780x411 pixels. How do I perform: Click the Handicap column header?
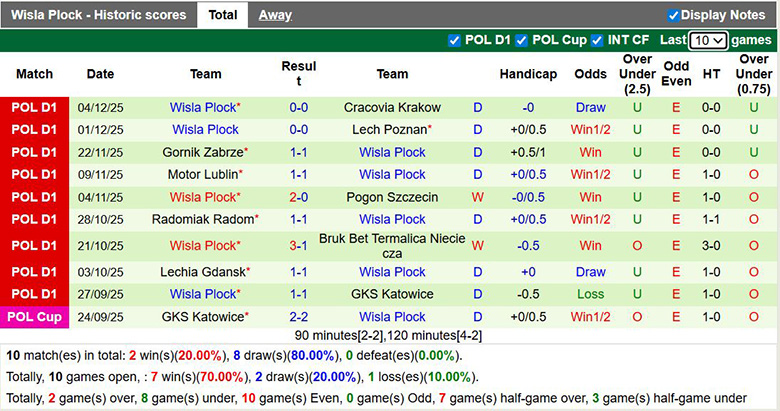pos(528,74)
